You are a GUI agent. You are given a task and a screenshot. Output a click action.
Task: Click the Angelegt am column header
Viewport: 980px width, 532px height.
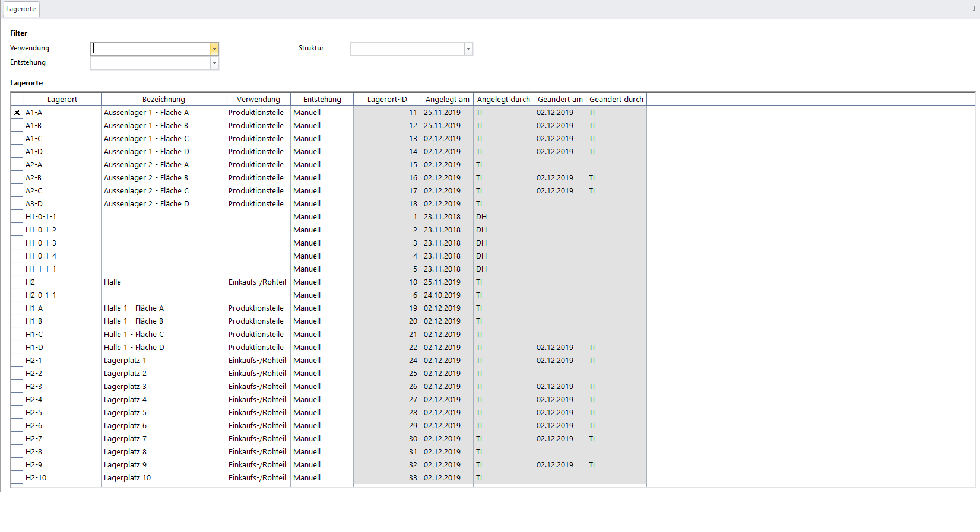[447, 100]
